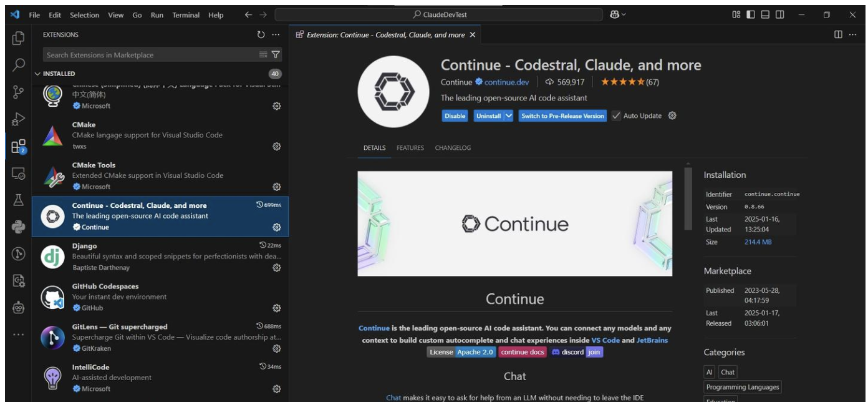This screenshot has width=868, height=402.
Task: Open the Uninstall dropdown arrow
Action: click(x=509, y=115)
